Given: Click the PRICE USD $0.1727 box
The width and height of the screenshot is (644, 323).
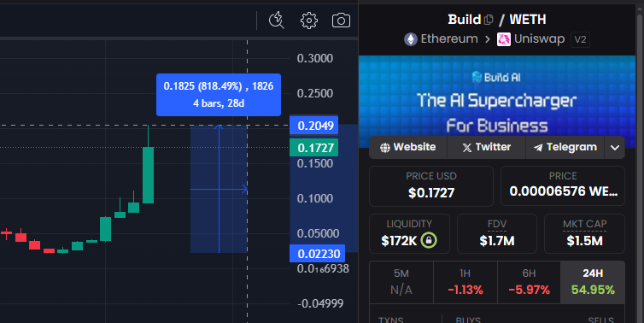Looking at the screenshot, I should (x=431, y=186).
